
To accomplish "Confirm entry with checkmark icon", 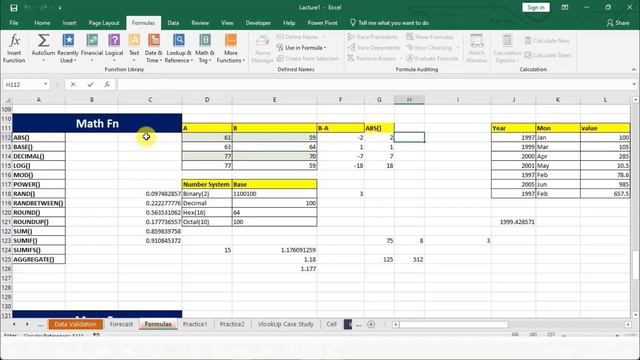I will click(90, 84).
